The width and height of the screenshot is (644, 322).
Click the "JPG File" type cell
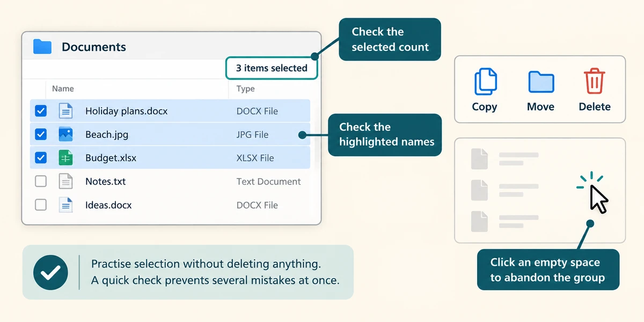click(x=252, y=135)
